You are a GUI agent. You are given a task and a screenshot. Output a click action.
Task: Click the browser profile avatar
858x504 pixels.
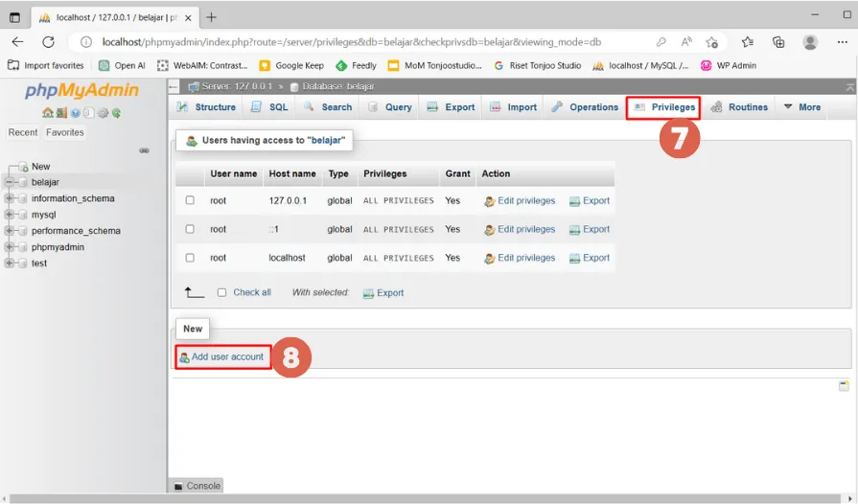pyautogui.click(x=810, y=42)
